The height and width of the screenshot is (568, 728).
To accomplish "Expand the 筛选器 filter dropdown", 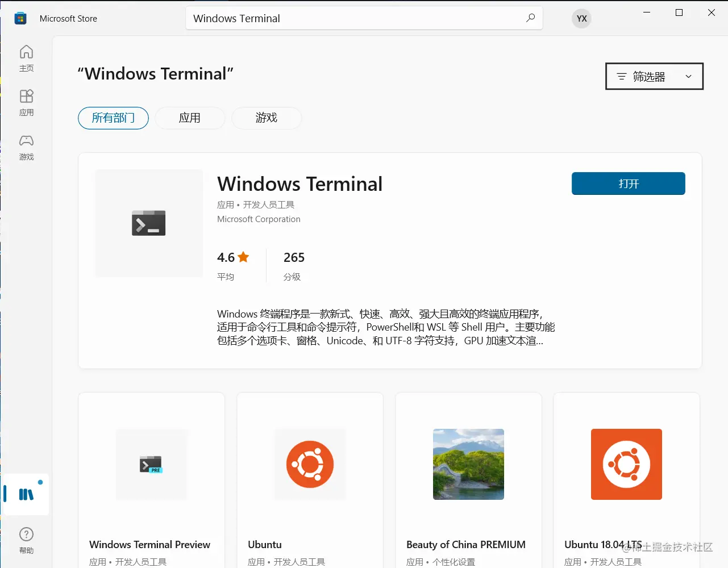I will tap(654, 76).
